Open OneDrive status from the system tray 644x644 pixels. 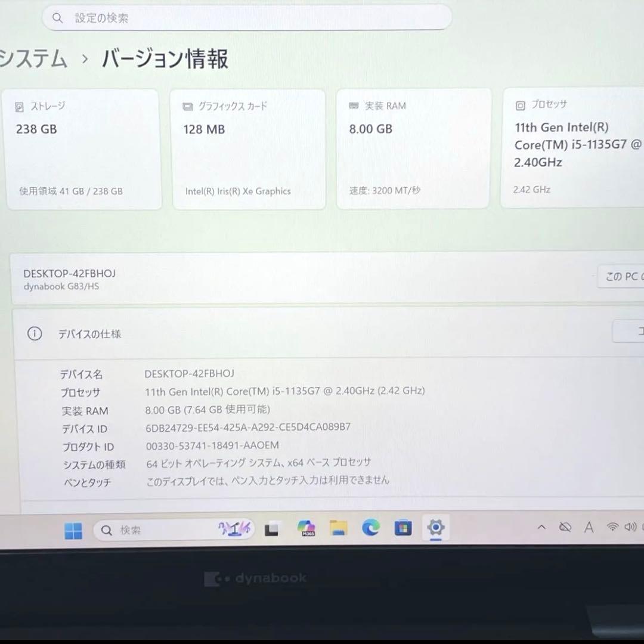(x=565, y=527)
